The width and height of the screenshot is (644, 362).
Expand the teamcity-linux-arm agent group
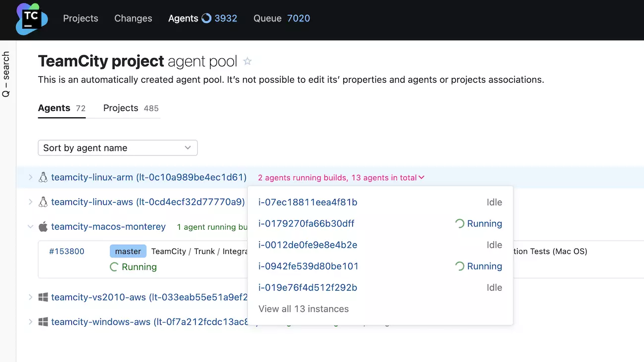[30, 177]
